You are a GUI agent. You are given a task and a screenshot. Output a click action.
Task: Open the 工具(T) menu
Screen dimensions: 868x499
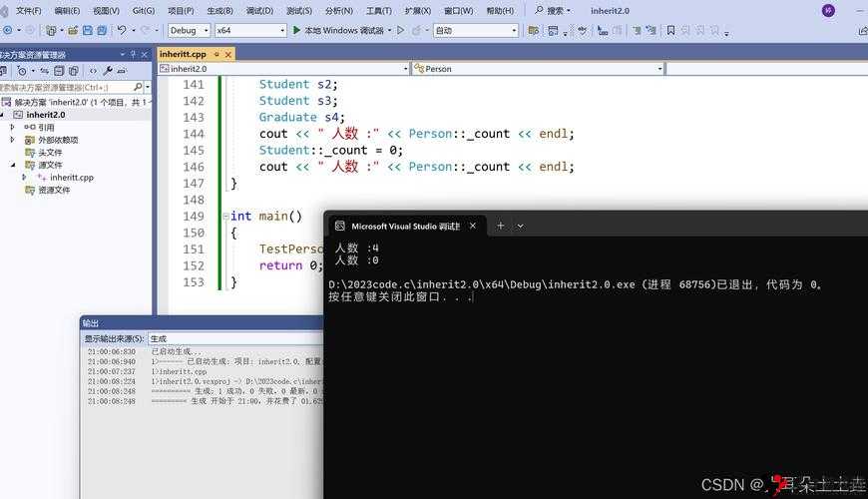click(x=379, y=11)
